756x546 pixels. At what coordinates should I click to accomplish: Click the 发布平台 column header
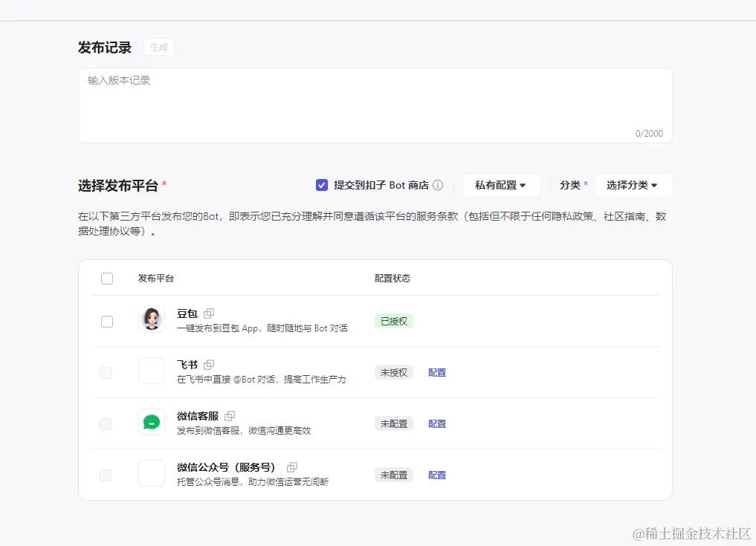point(155,278)
